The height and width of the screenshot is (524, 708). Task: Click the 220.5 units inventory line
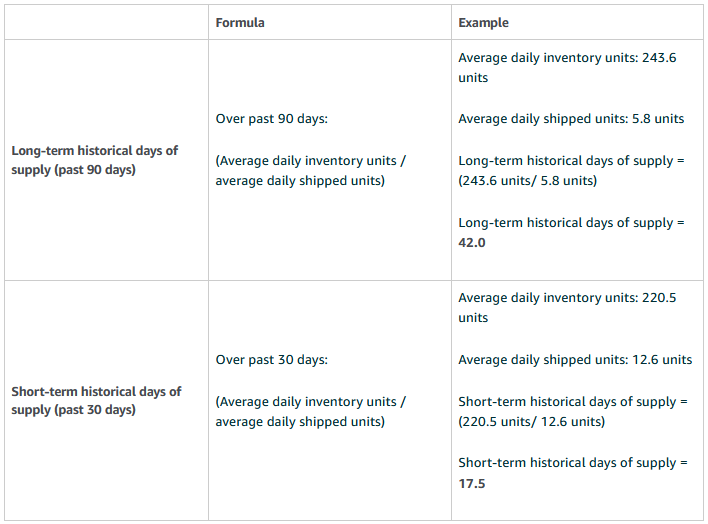click(x=567, y=308)
